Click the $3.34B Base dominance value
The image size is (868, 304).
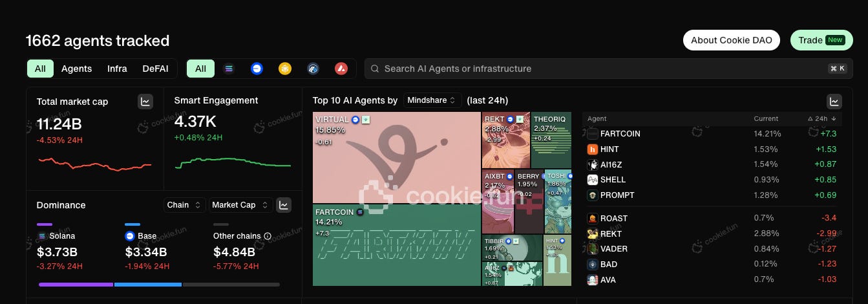pyautogui.click(x=145, y=252)
